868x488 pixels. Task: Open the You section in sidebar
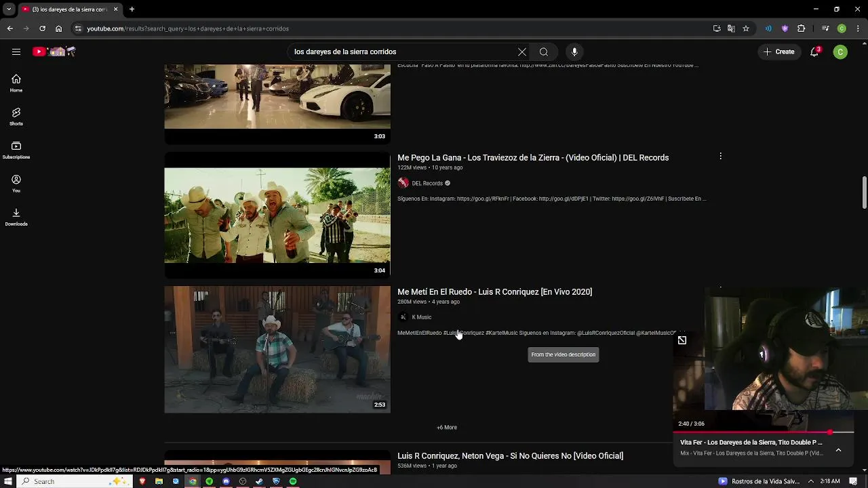[16, 184]
